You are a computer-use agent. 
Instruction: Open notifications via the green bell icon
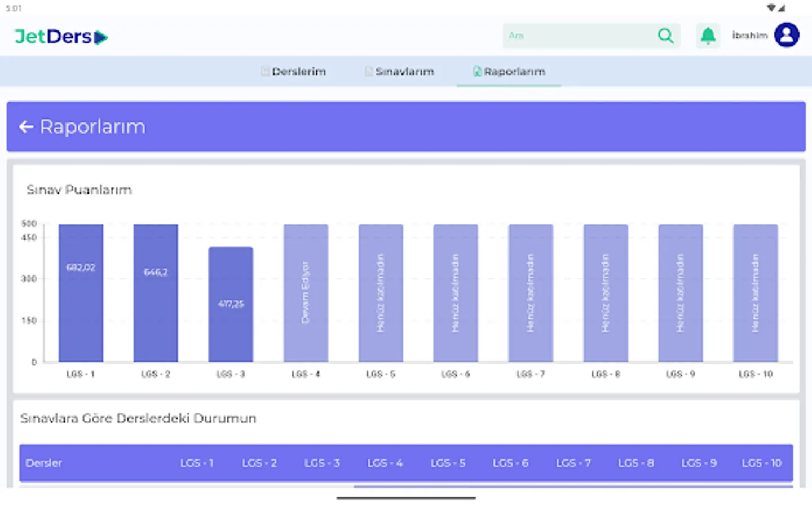click(708, 35)
